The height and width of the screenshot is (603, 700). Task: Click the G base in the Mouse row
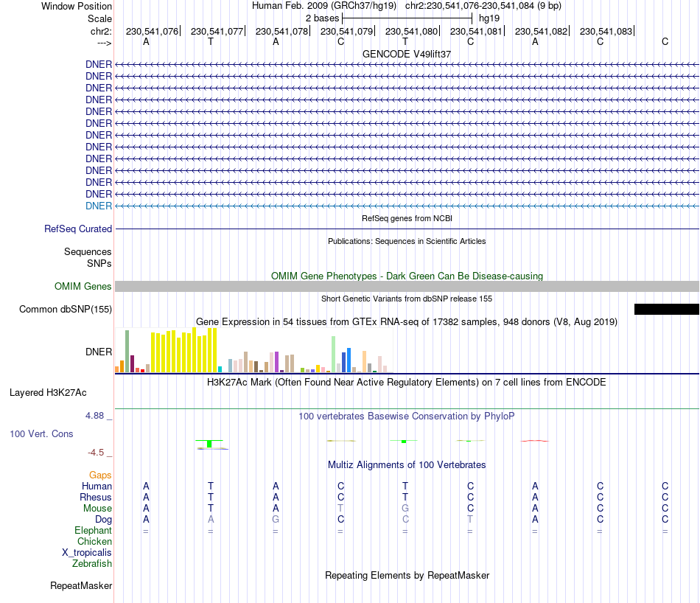[405, 509]
